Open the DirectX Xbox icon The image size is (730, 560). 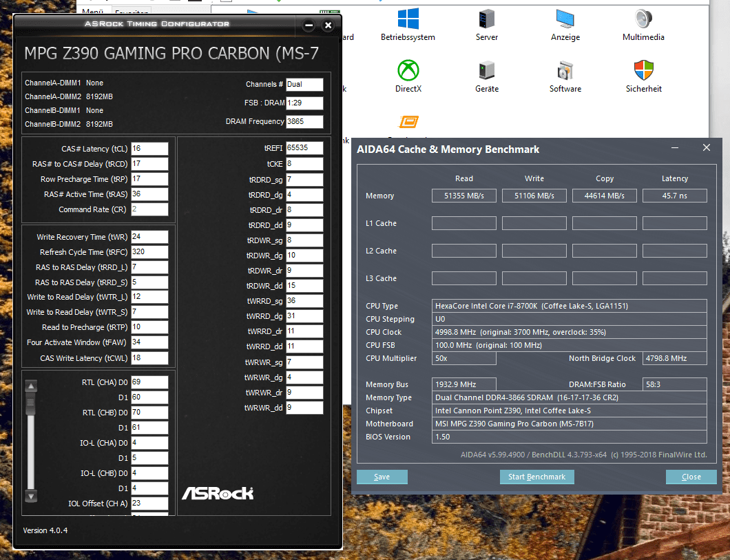coord(408,70)
